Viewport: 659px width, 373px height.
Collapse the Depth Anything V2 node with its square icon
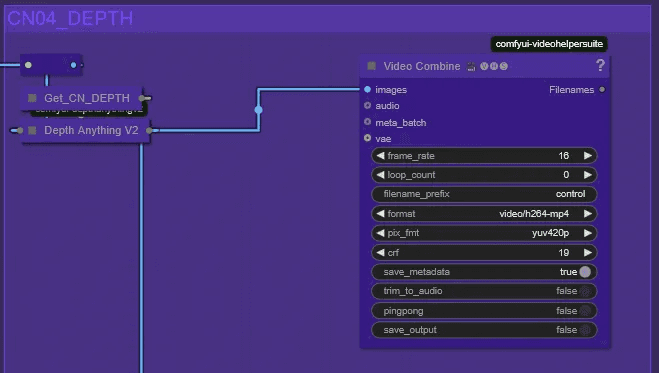click(32, 130)
